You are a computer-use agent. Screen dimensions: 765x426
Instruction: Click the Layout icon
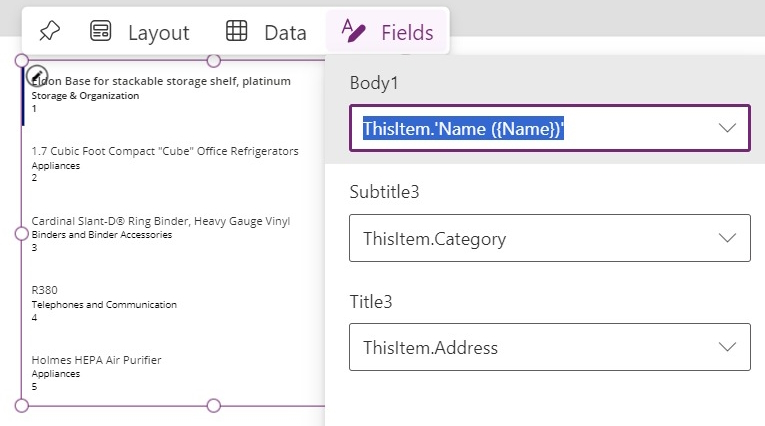point(101,31)
